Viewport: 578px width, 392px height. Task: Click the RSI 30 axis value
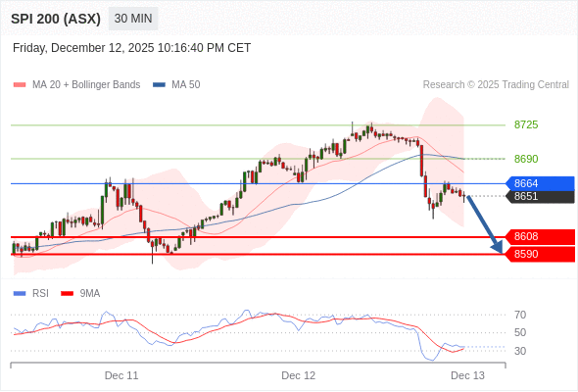click(520, 351)
